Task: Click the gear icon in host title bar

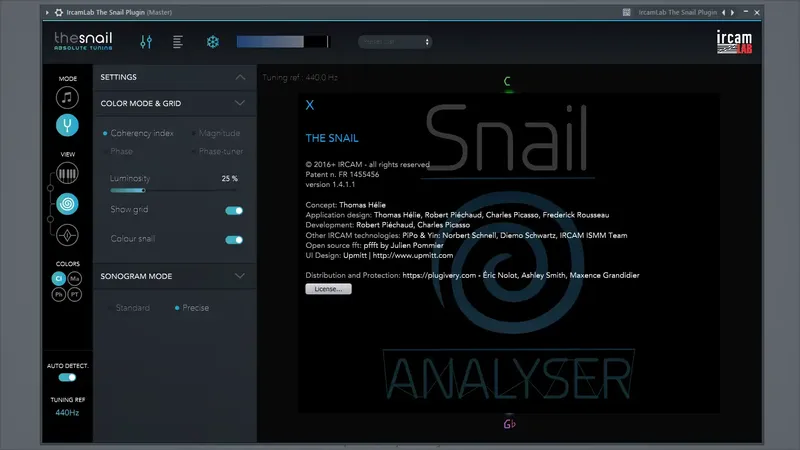Action: pos(59,12)
